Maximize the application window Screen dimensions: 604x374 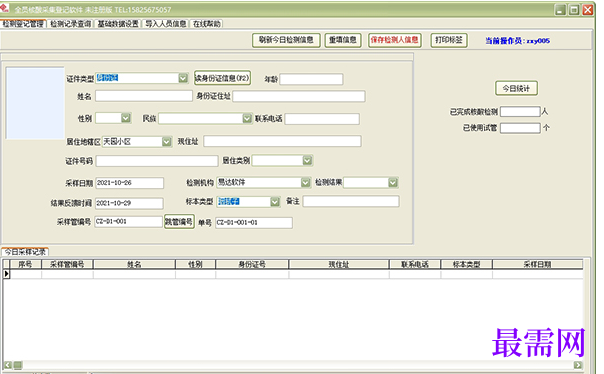click(574, 10)
